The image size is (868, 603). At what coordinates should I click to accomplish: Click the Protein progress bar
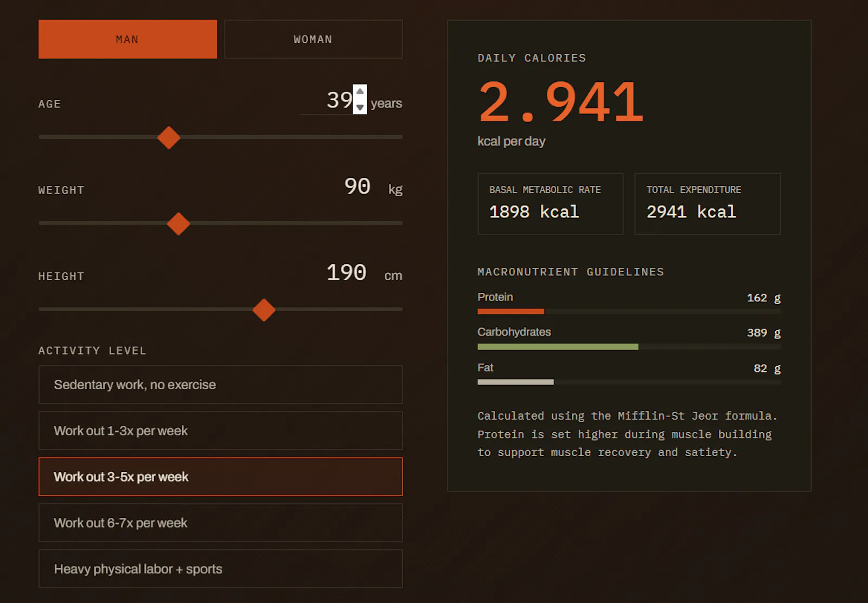629,312
